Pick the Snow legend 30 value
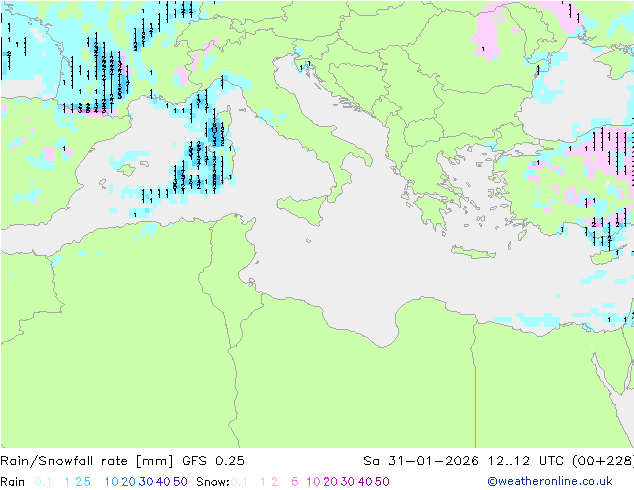The width and height of the screenshot is (634, 490). coord(348,482)
